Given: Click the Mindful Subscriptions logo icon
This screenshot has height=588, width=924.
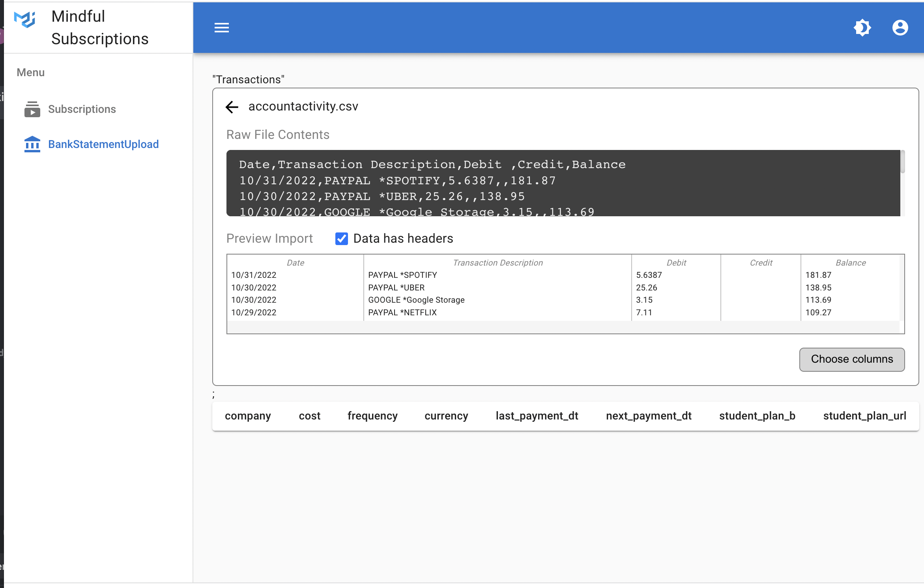Looking at the screenshot, I should (x=25, y=20).
